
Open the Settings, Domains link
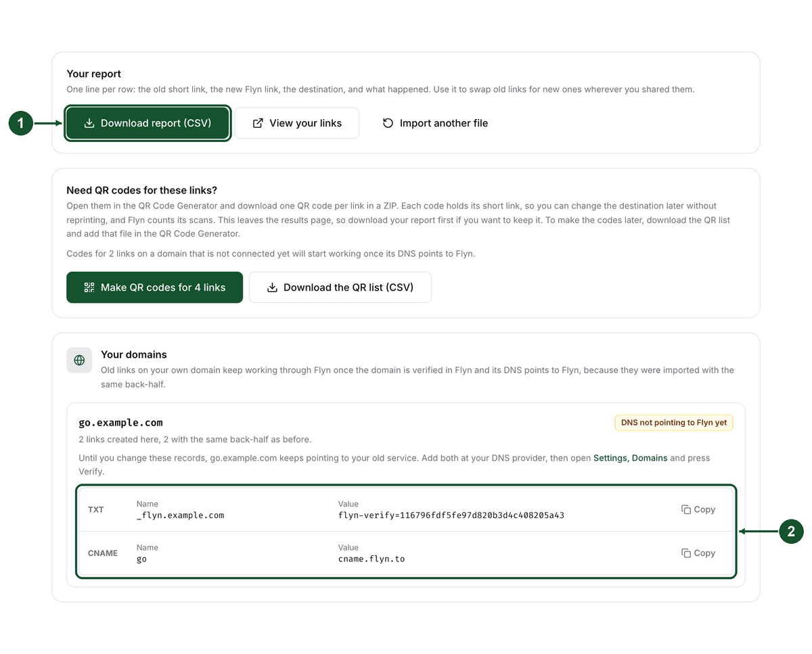pos(631,458)
